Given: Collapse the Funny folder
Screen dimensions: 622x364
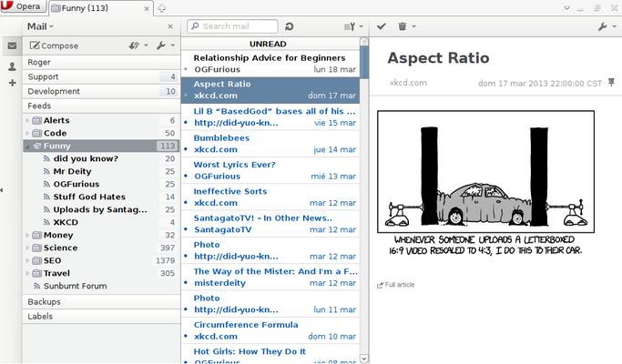Looking at the screenshot, I should [27, 147].
